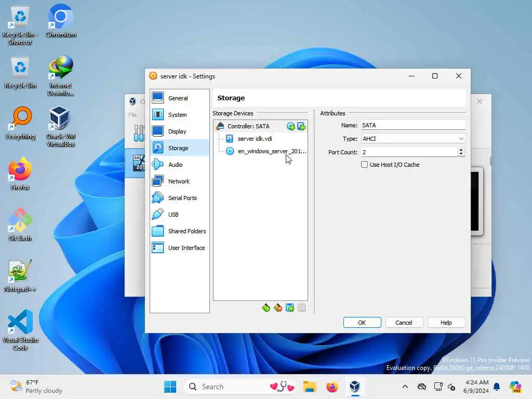This screenshot has width=532, height=399.
Task: Show hidden system tray icons
Action: 405,387
